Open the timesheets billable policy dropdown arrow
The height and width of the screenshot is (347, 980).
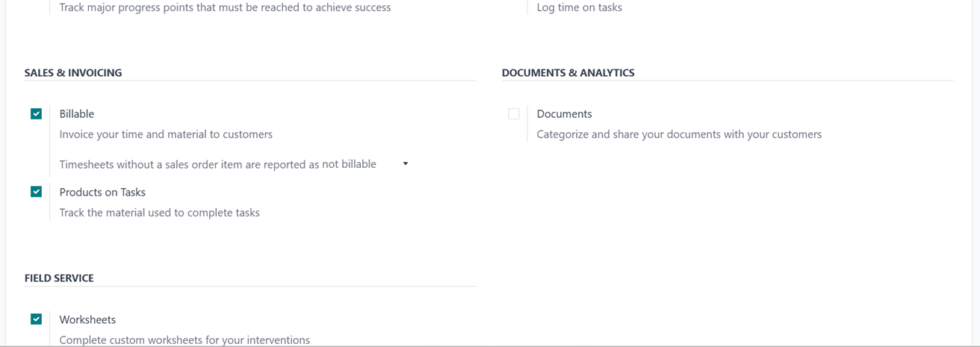click(x=406, y=164)
